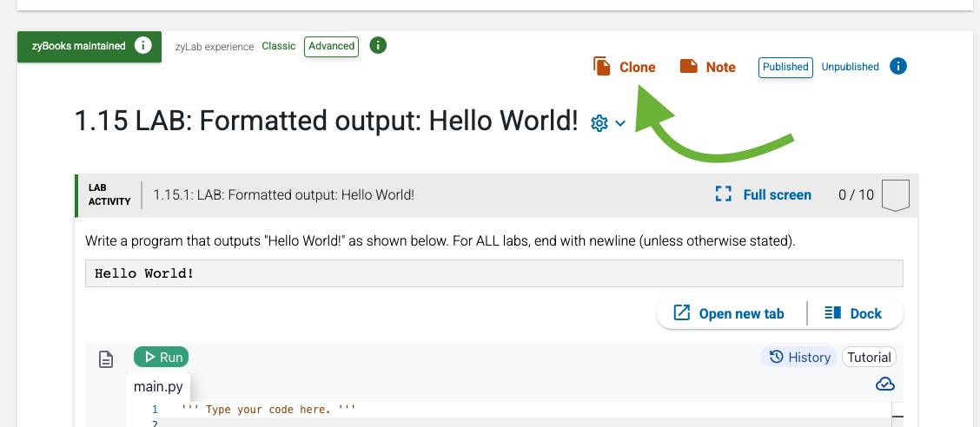Click the Open new tab label

tap(741, 313)
